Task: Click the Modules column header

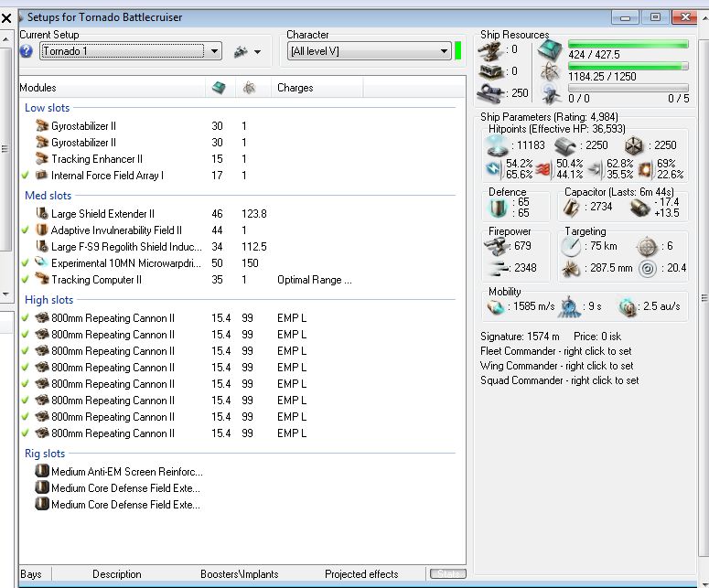Action: point(113,87)
